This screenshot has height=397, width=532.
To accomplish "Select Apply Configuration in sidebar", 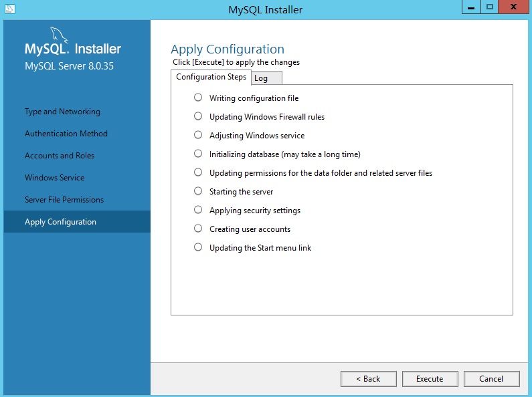I will coord(77,221).
